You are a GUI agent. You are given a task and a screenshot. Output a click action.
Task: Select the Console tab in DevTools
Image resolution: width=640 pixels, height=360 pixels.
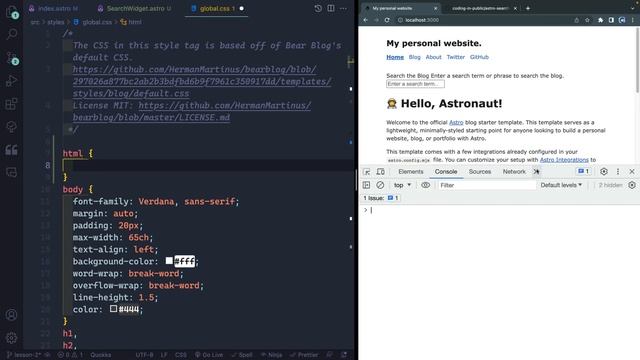446,172
